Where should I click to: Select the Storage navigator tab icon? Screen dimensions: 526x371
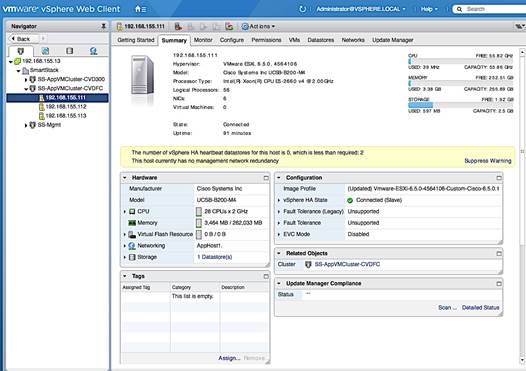point(69,51)
